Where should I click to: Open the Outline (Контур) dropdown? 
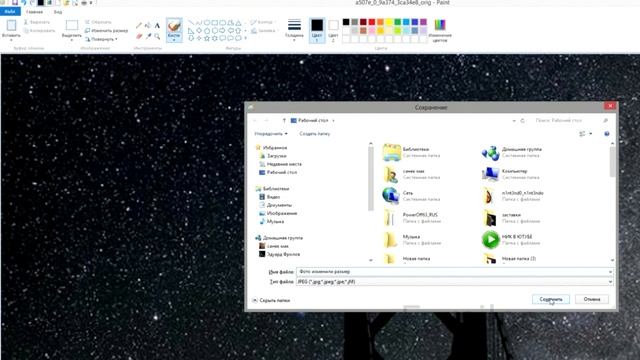(x=263, y=22)
